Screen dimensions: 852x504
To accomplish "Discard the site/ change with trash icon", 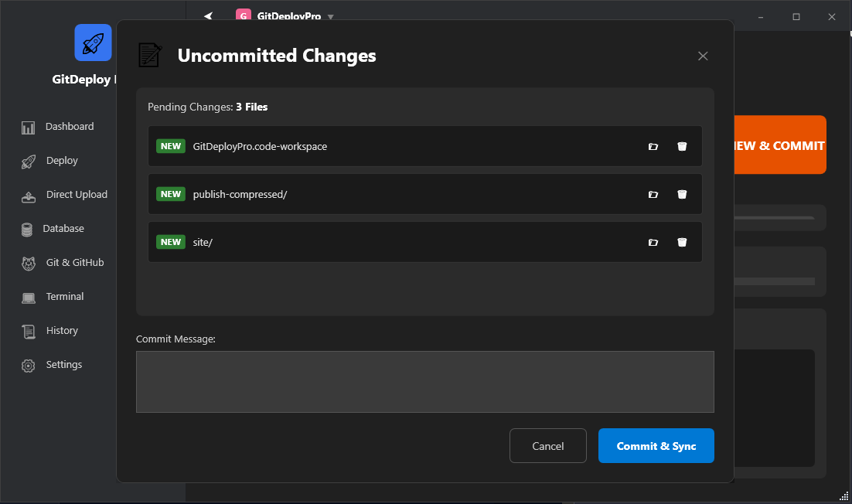I will pos(682,242).
